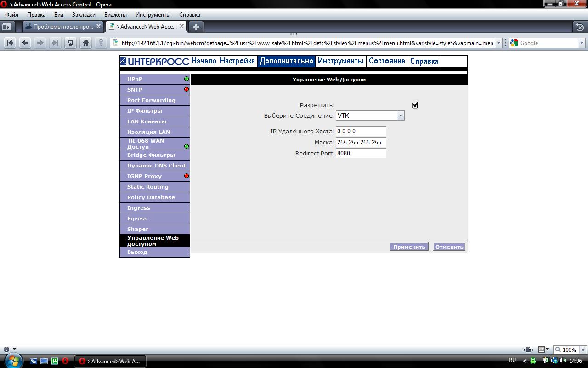Image resolution: width=588 pixels, height=368 pixels.
Task: Expand the Выберите Соединение VTK dropdown
Action: (x=400, y=116)
